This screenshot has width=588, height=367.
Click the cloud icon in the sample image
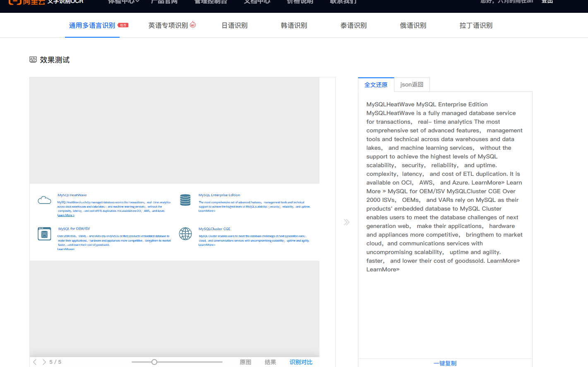coord(44,200)
